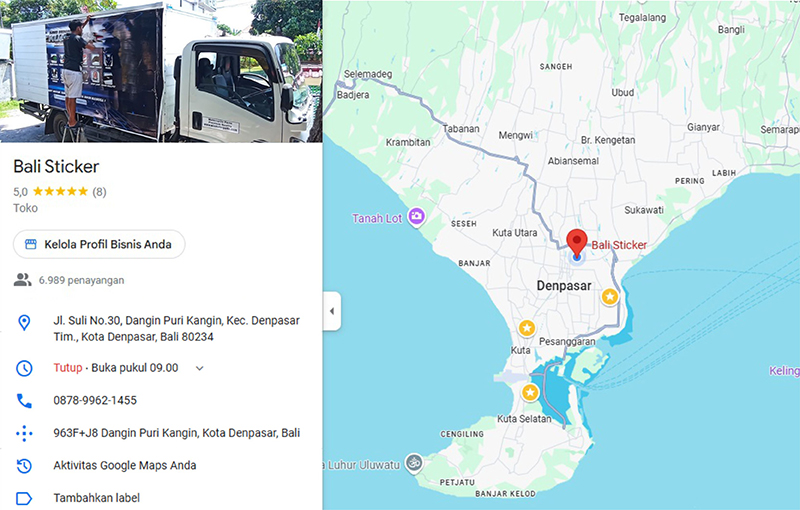Image resolution: width=800 pixels, height=510 pixels.
Task: Click the history icon for Google Maps activity
Action: coord(24,466)
